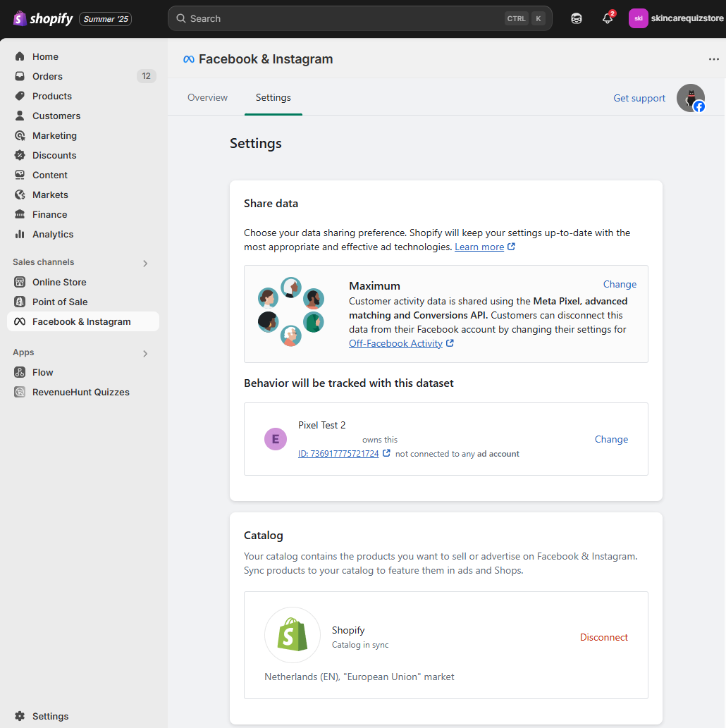
Task: Open the Learn more link
Action: click(x=479, y=247)
